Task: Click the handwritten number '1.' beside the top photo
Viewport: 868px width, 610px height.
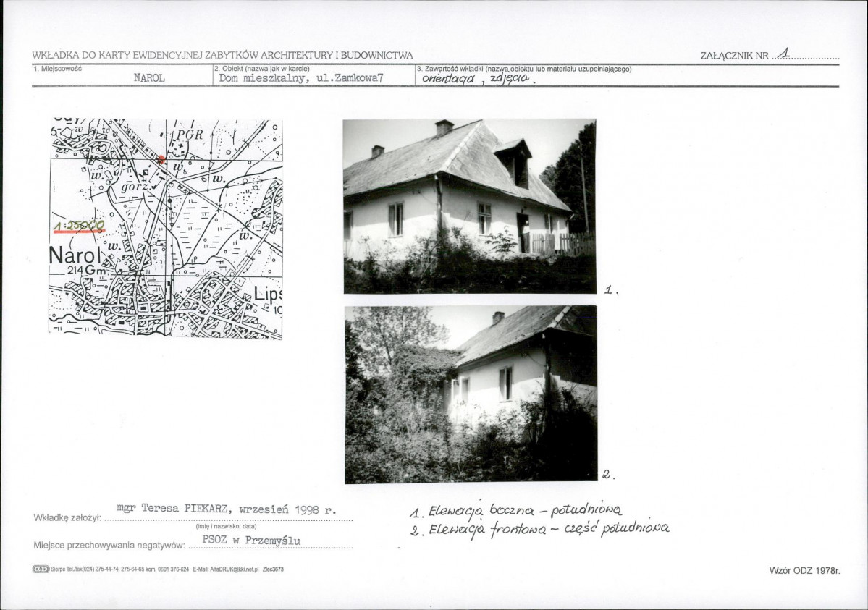Action: point(610,289)
